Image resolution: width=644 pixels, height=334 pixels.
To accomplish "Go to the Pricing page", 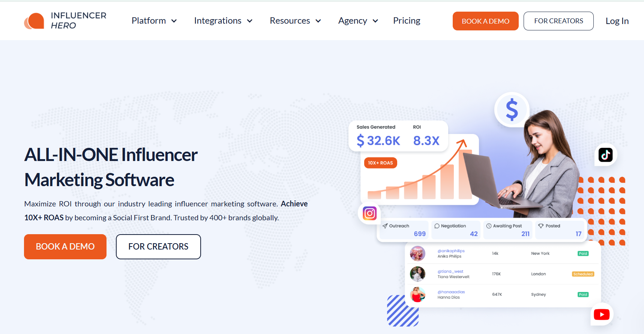I will pos(407,21).
